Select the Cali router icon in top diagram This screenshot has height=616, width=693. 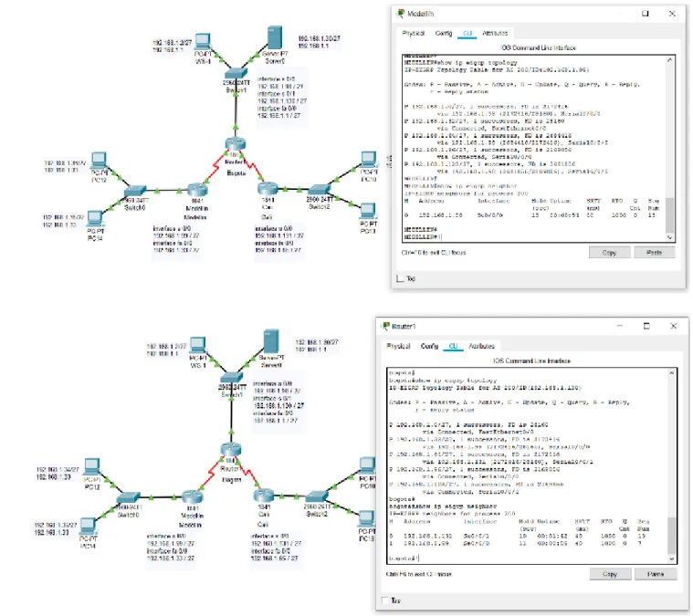(268, 189)
